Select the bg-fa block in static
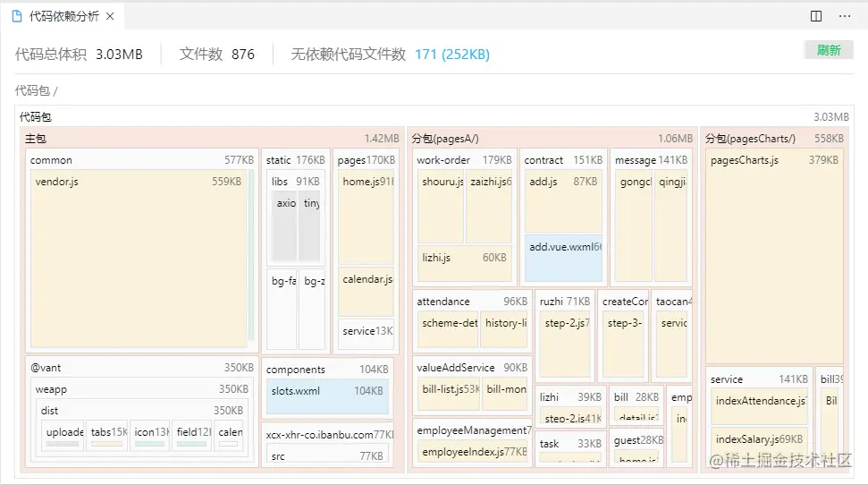868x485 pixels. pyautogui.click(x=282, y=308)
